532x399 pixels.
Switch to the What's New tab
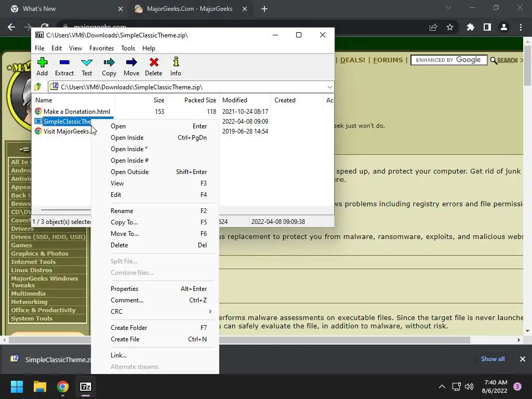(x=67, y=9)
